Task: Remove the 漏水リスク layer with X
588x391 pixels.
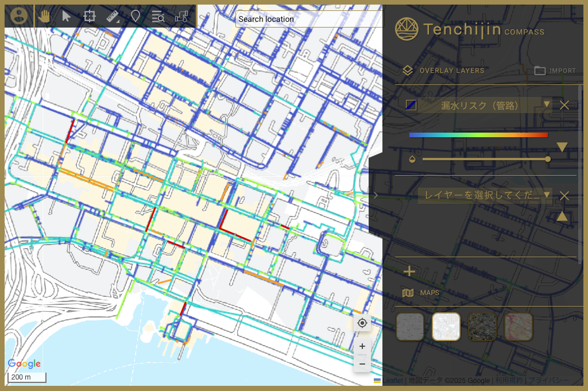Action: [x=564, y=105]
